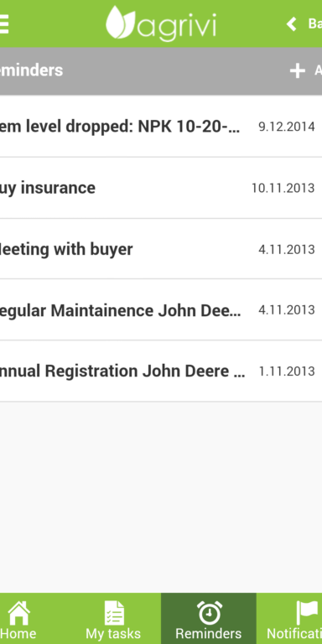Open Annual Registration John Deere reminder

pyautogui.click(x=161, y=371)
